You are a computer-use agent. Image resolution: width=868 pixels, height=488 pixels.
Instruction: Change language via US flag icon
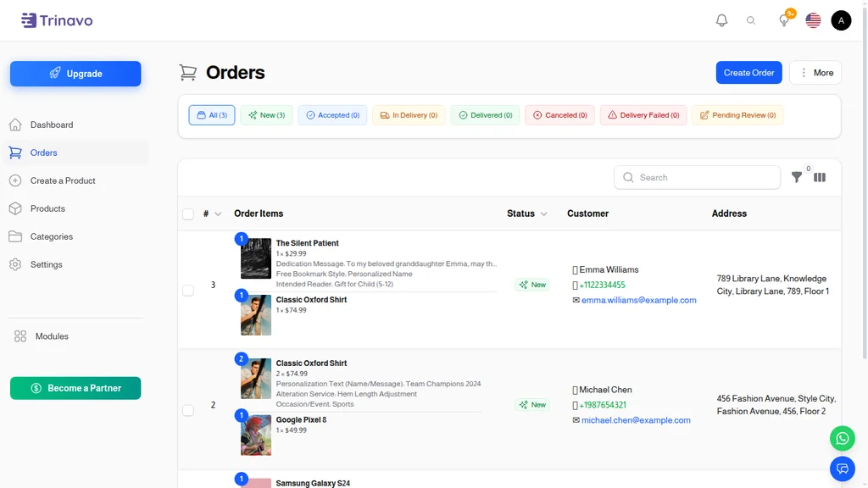point(813,20)
